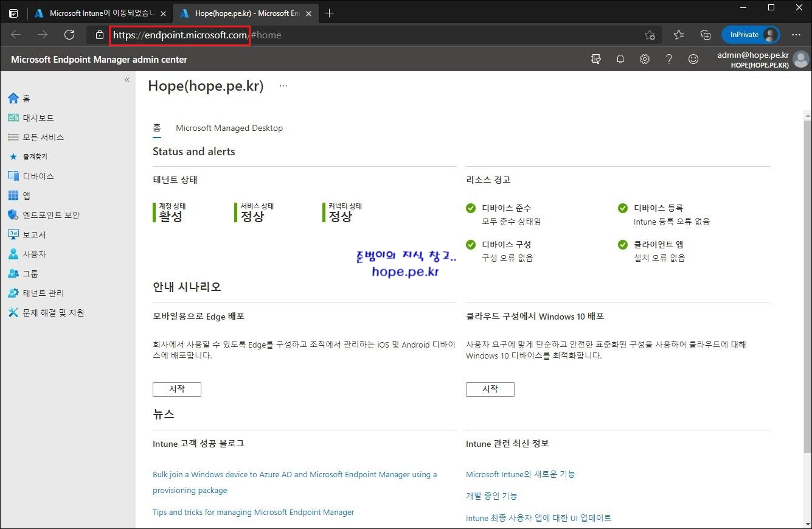Click 시작 under 모바일용으로 Edge 배포
This screenshot has height=529, width=812.
[177, 389]
